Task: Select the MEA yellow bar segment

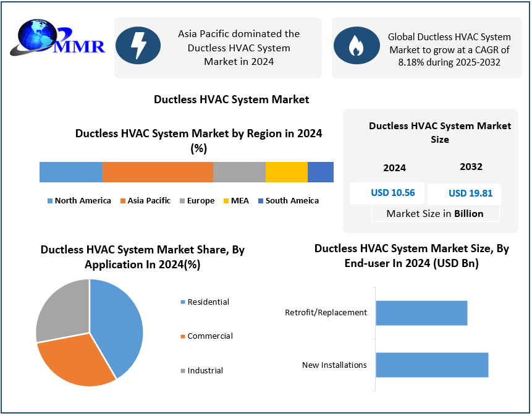Action: tap(286, 172)
